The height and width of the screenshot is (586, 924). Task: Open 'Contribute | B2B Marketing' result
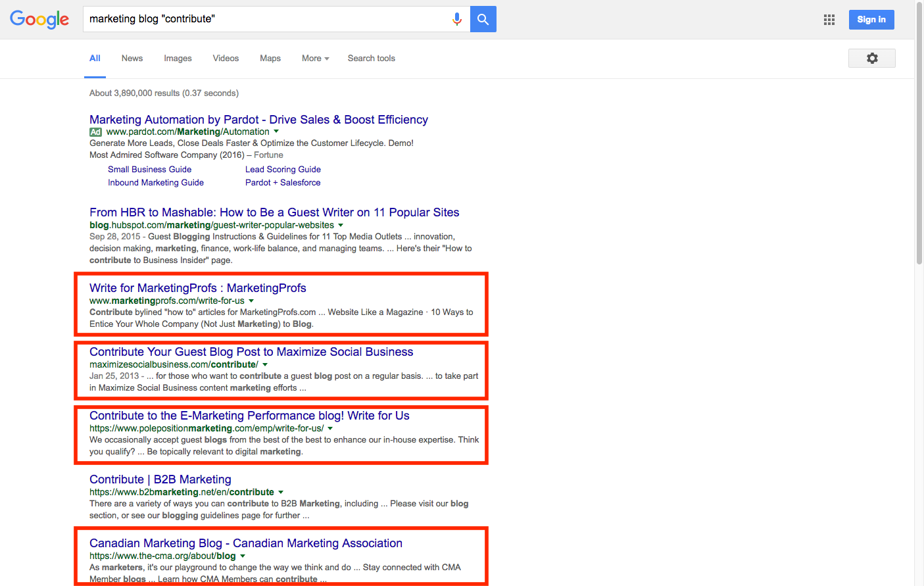tap(160, 479)
